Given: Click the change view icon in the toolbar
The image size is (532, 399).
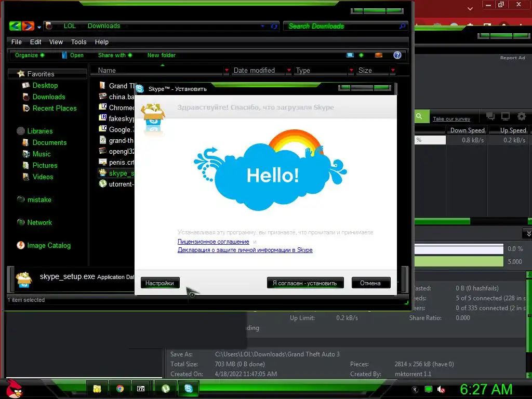Looking at the screenshot, I should point(350,55).
